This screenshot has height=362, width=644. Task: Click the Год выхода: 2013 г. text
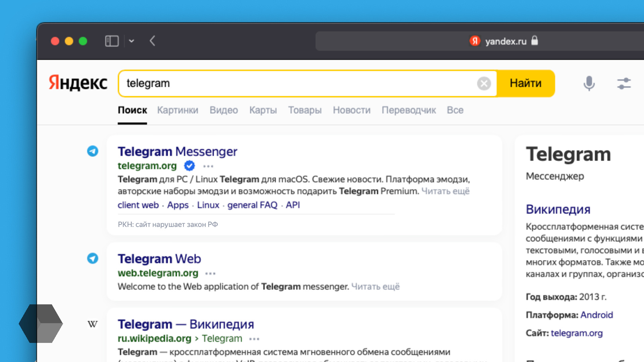pos(566,297)
